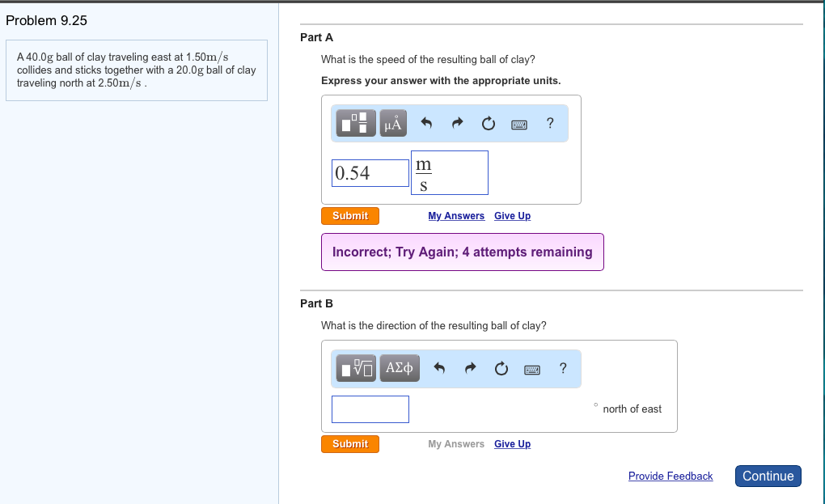Show keyboard shortcuts in Part A
This screenshot has width=825, height=504.
[x=519, y=124]
